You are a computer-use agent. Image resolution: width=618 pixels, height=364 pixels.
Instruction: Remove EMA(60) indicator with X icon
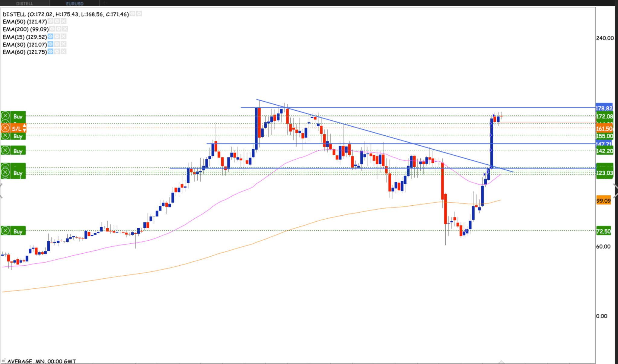pyautogui.click(x=63, y=52)
